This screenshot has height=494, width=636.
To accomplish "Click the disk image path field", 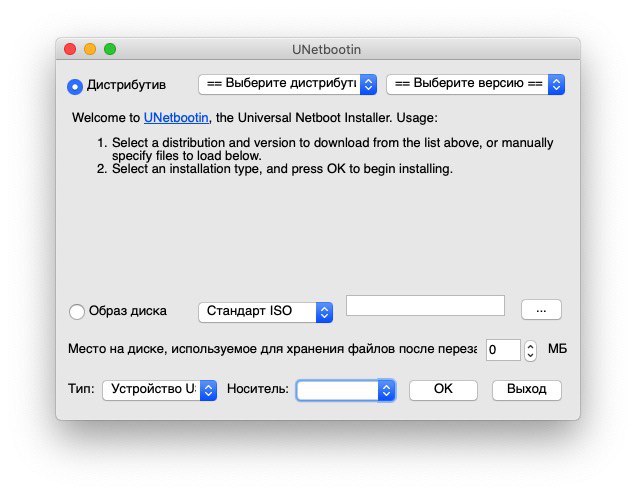I will pos(425,305).
